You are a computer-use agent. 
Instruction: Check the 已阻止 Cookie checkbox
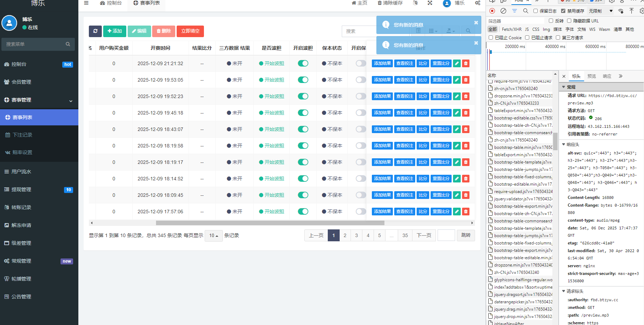(x=491, y=37)
